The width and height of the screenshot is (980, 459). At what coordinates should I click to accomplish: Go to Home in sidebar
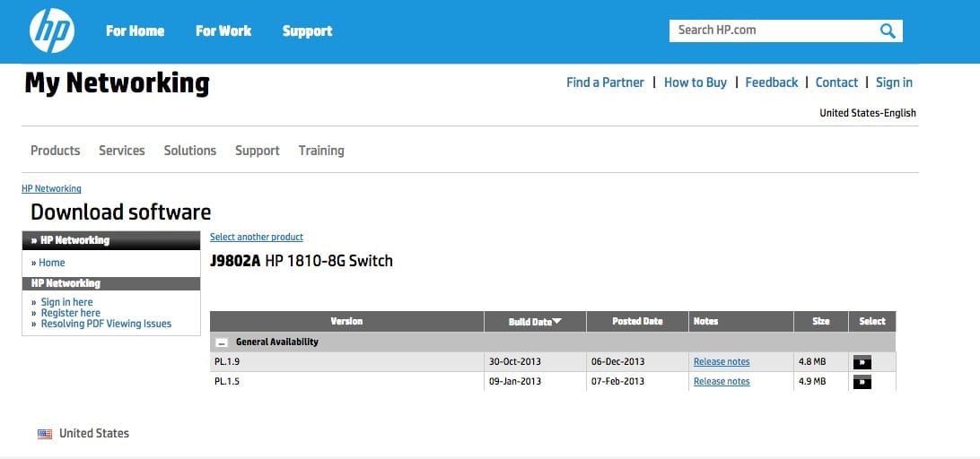pyautogui.click(x=52, y=263)
